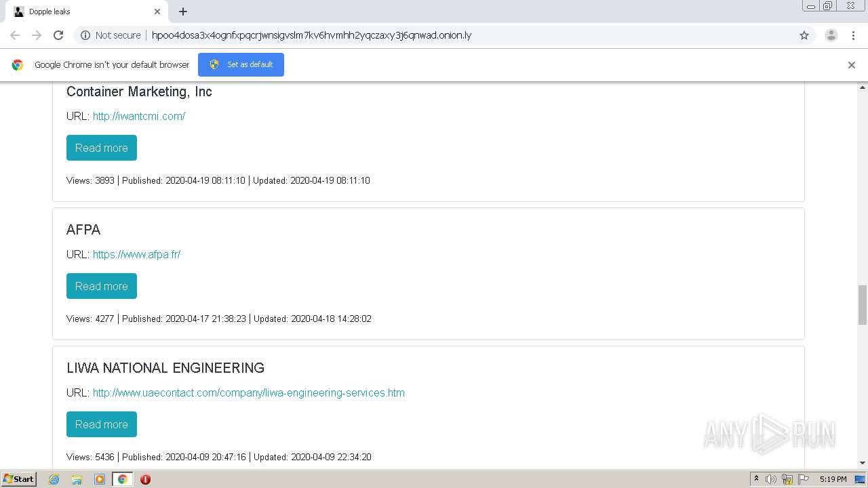Open the media player taskbar icon

pyautogui.click(x=100, y=479)
